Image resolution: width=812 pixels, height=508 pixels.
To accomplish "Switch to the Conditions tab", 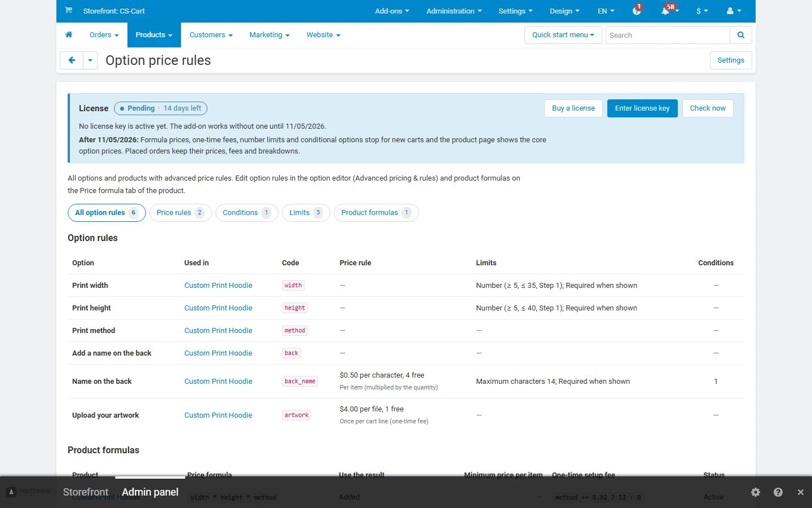I will [247, 213].
